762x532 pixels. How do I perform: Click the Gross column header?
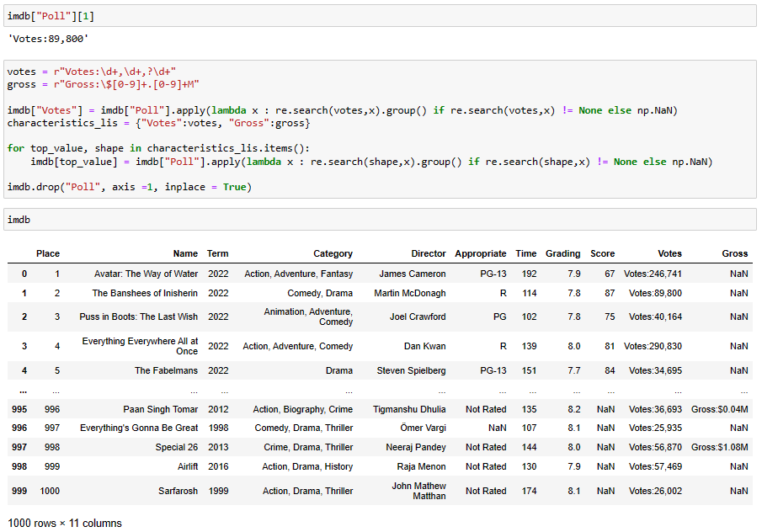734,253
